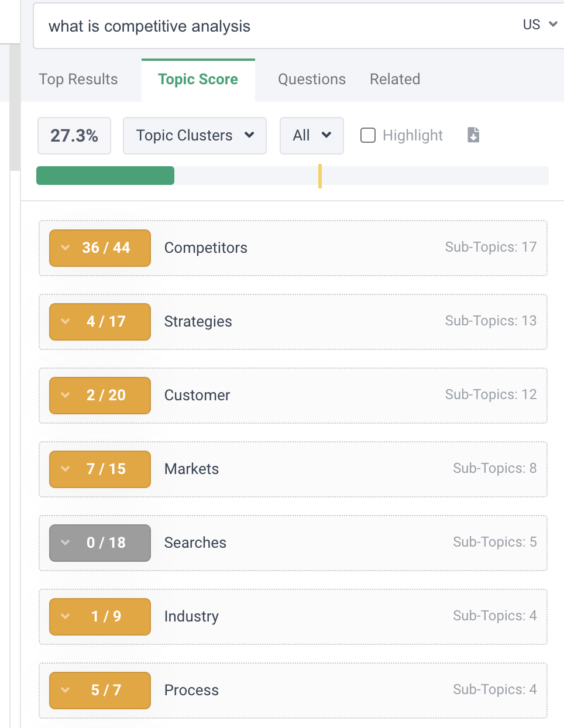This screenshot has height=728, width=564.
Task: Click the Competitors topic label
Action: pyautogui.click(x=206, y=248)
